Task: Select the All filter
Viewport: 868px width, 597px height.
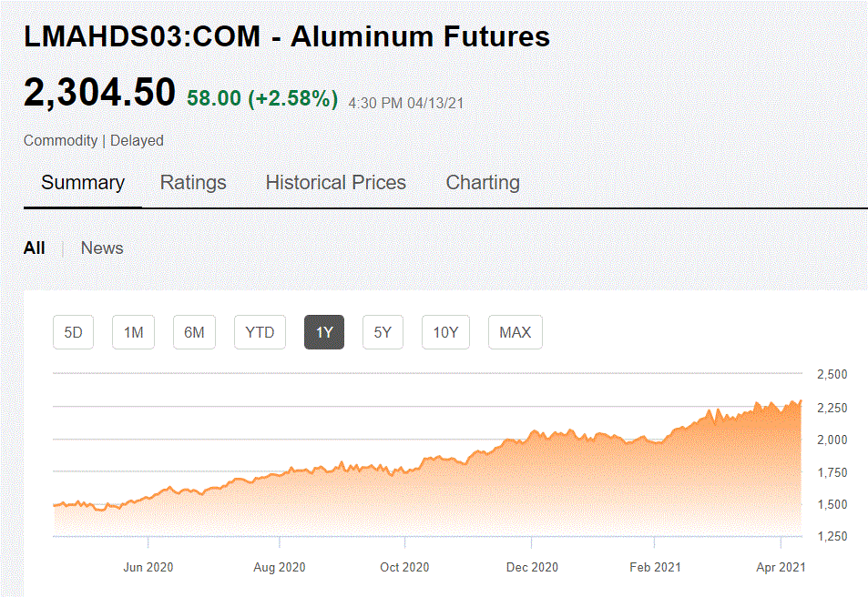Action: (x=35, y=248)
